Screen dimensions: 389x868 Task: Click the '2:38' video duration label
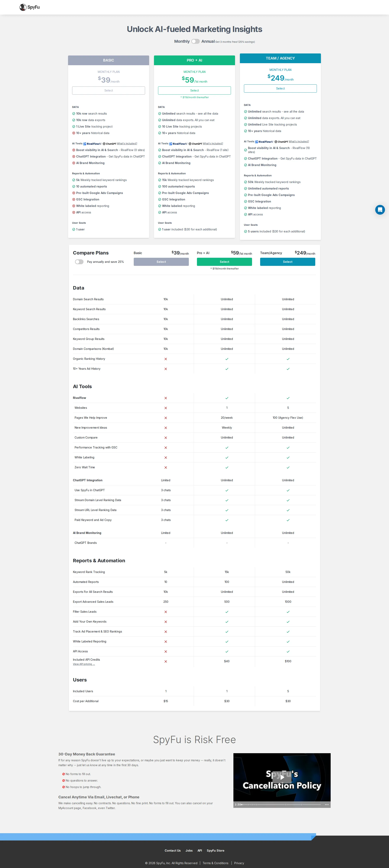coord(238,805)
